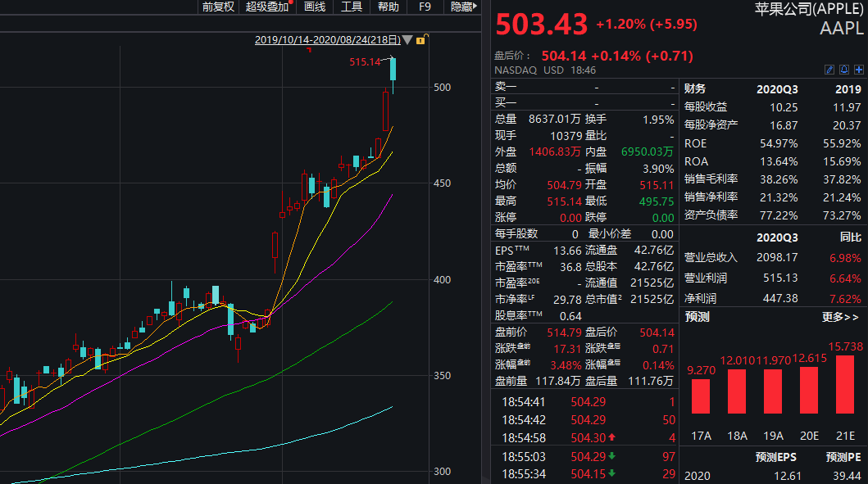Collapse panel using 隐藏 arrow
This screenshot has height=484, width=868.
(x=463, y=7)
